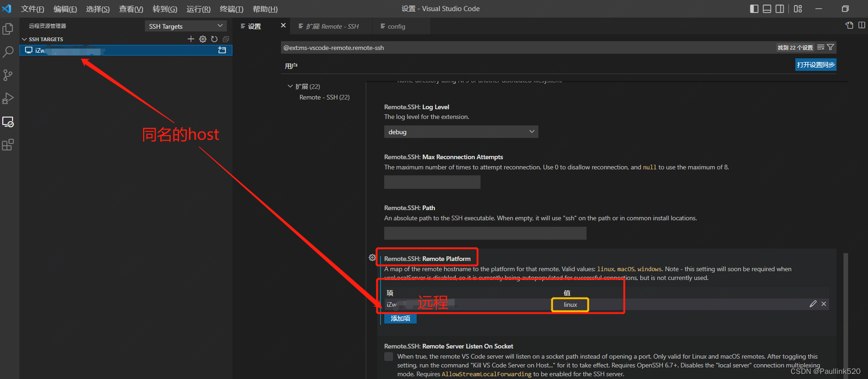Click the 打开设置同步 button

(816, 65)
